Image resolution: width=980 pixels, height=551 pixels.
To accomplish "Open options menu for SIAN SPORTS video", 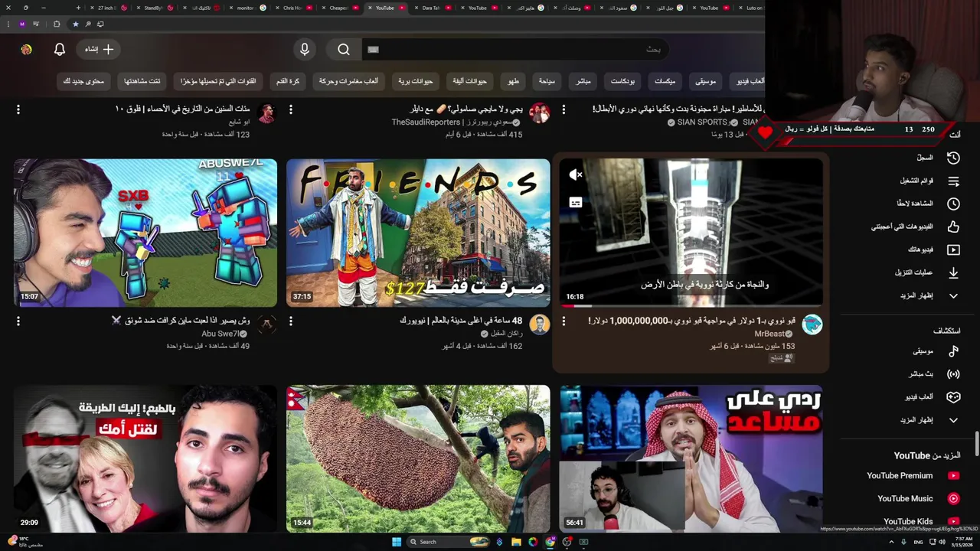I will tap(563, 109).
